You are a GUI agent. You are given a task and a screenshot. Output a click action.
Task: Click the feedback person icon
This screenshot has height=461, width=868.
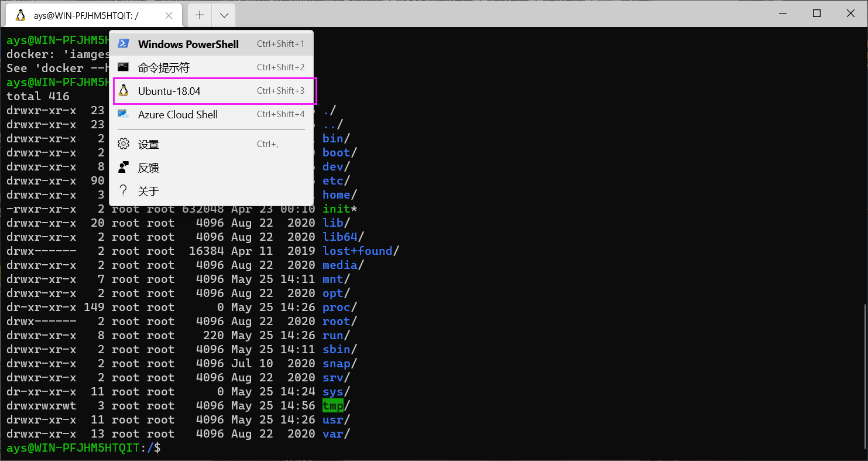123,168
